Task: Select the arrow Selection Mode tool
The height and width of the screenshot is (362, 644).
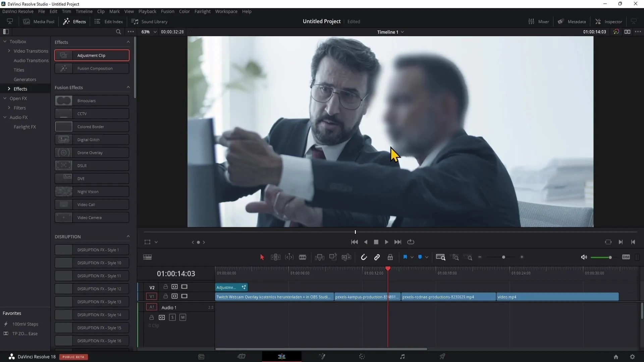Action: tap(262, 257)
